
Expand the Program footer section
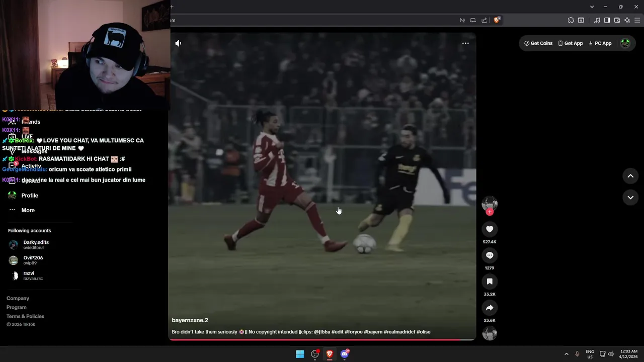[x=16, y=307]
